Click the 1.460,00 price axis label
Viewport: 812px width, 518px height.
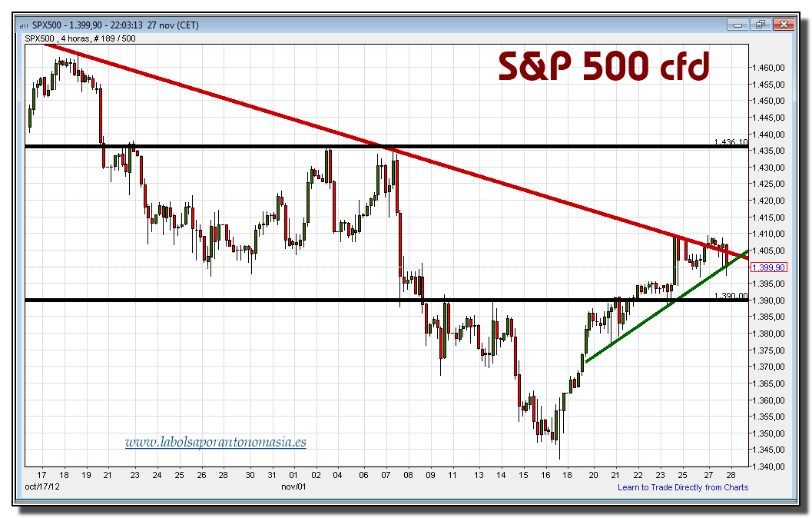769,68
